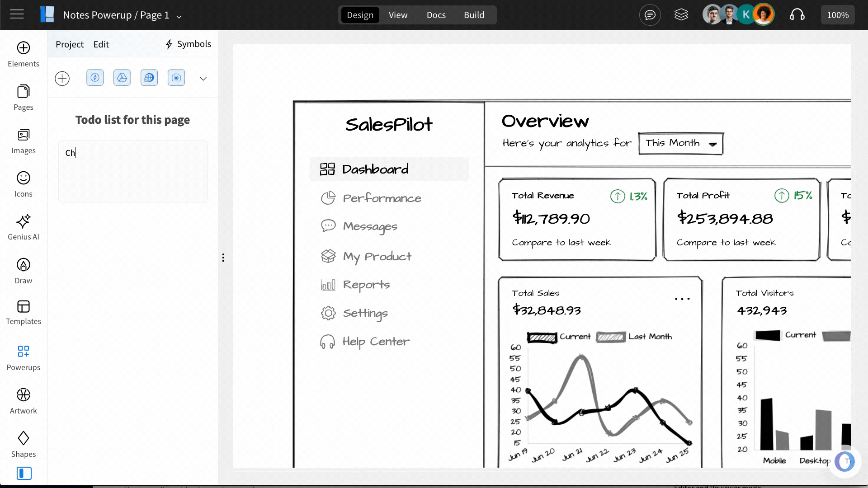868x488 pixels.
Task: Switch to the View tab
Action: point(397,14)
